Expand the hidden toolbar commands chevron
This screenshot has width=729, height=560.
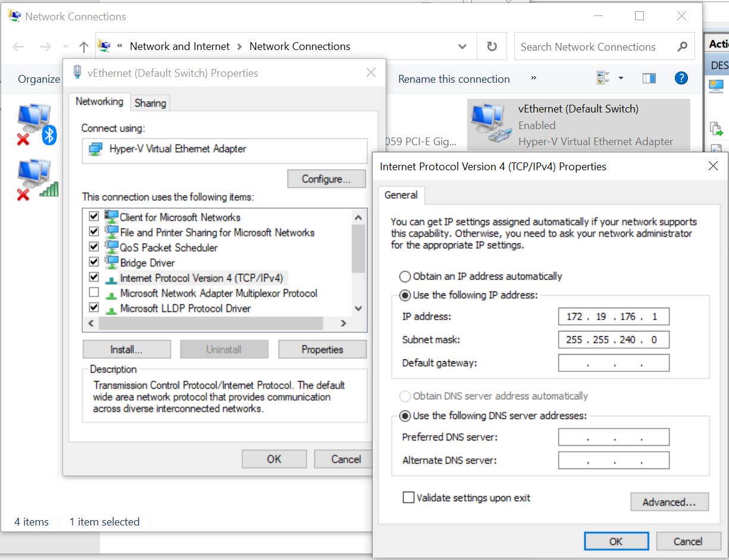tap(534, 78)
